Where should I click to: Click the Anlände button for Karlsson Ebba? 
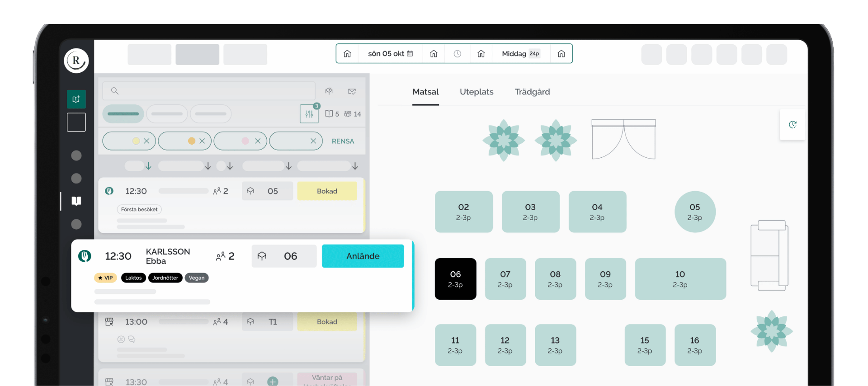point(363,256)
